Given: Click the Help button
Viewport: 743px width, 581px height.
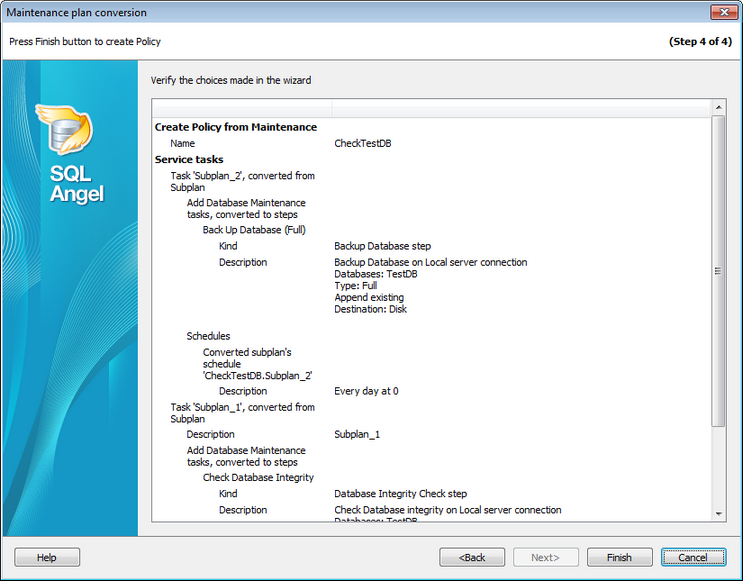Looking at the screenshot, I should click(47, 557).
